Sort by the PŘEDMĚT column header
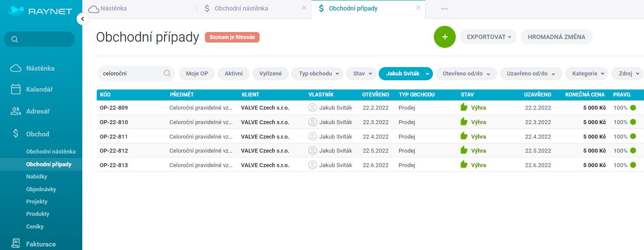The width and height of the screenshot is (644, 250). (182, 95)
